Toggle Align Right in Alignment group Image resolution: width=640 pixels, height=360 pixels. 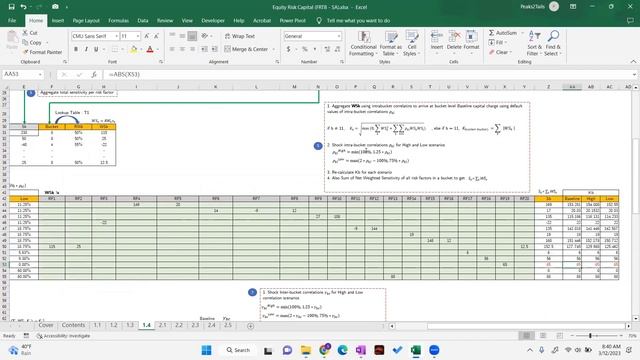(x=192, y=49)
